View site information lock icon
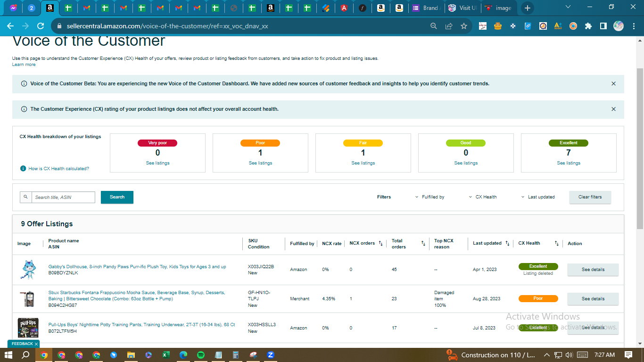Screen dimensions: 644x362 59,26
